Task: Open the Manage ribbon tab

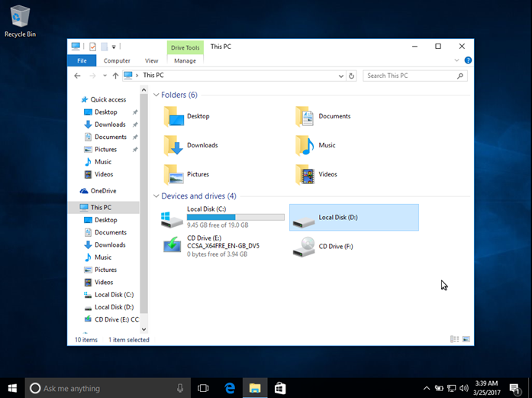Action: [185, 60]
